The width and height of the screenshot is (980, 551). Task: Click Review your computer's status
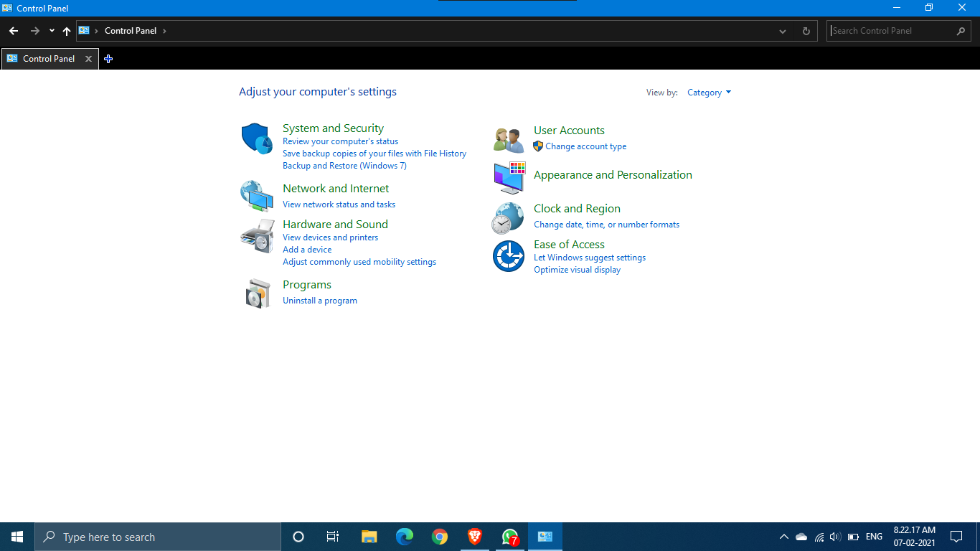[x=340, y=141]
